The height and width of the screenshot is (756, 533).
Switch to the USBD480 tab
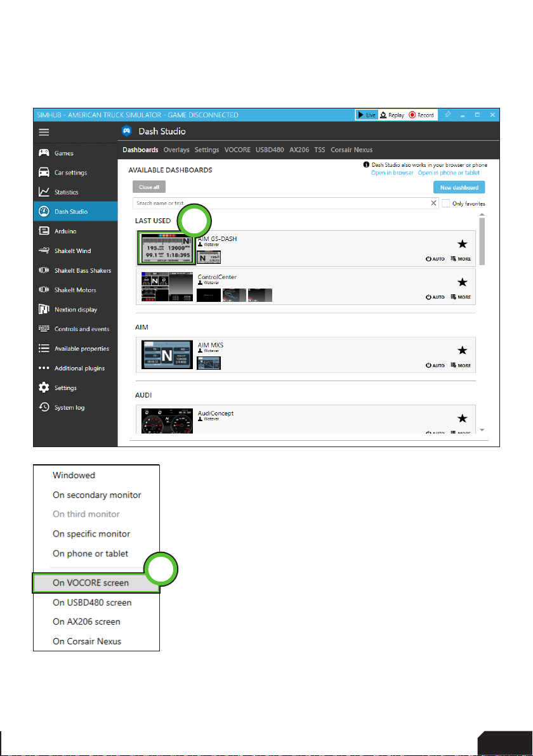(x=270, y=150)
